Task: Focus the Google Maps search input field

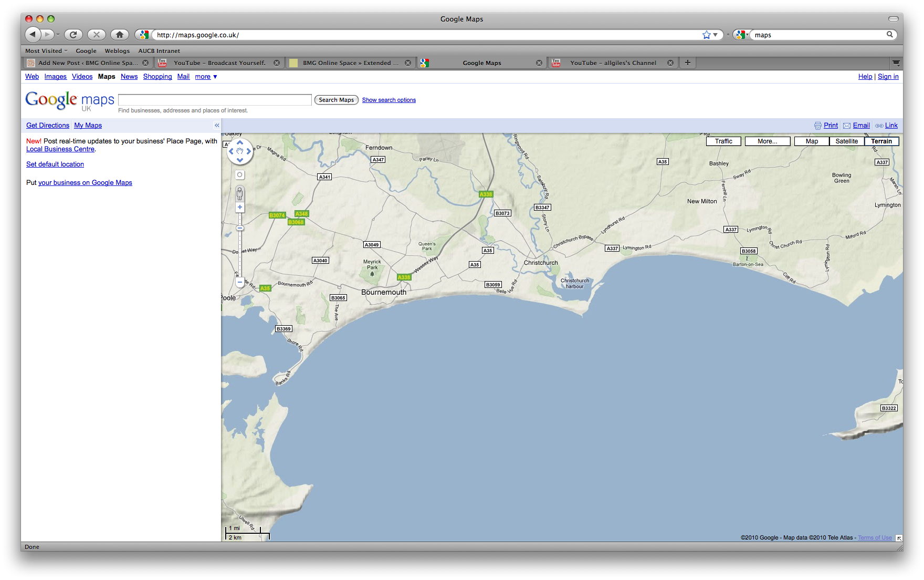Action: (215, 100)
